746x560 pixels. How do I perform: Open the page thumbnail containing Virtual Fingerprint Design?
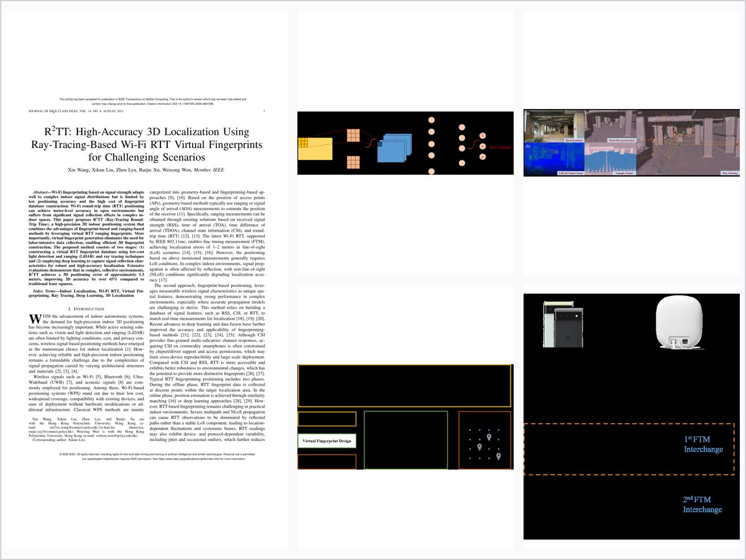click(x=405, y=416)
